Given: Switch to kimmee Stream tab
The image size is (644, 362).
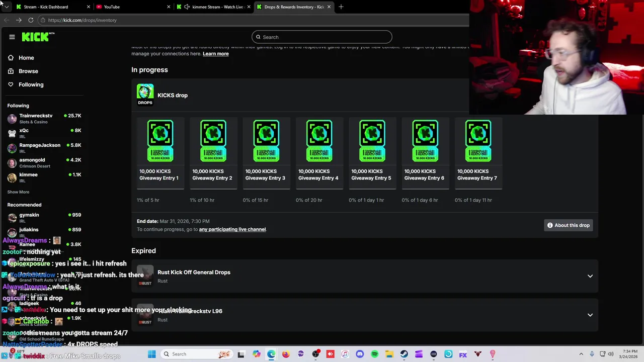Looking at the screenshot, I should coord(213,7).
